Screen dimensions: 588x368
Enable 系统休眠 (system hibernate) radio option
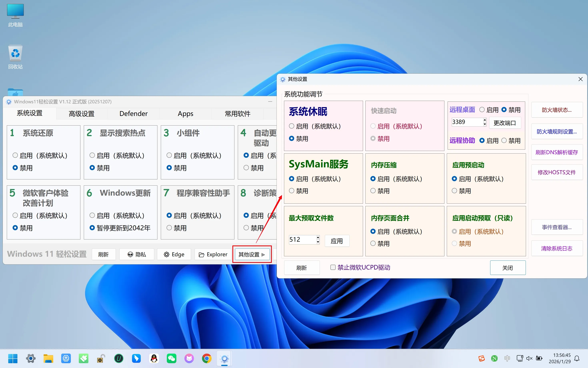pos(292,126)
